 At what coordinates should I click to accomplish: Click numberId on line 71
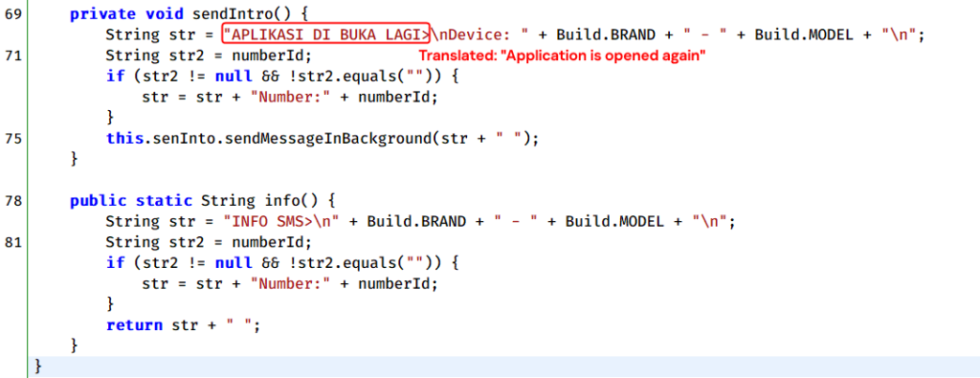268,56
